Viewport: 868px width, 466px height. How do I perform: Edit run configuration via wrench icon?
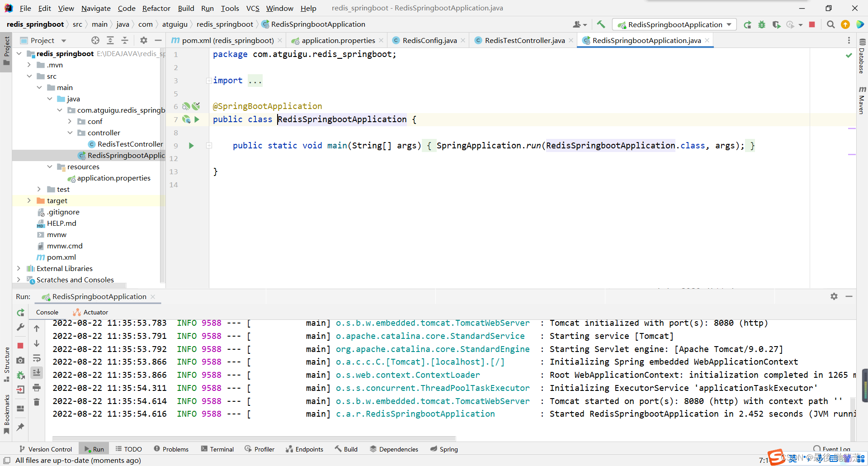(x=20, y=328)
